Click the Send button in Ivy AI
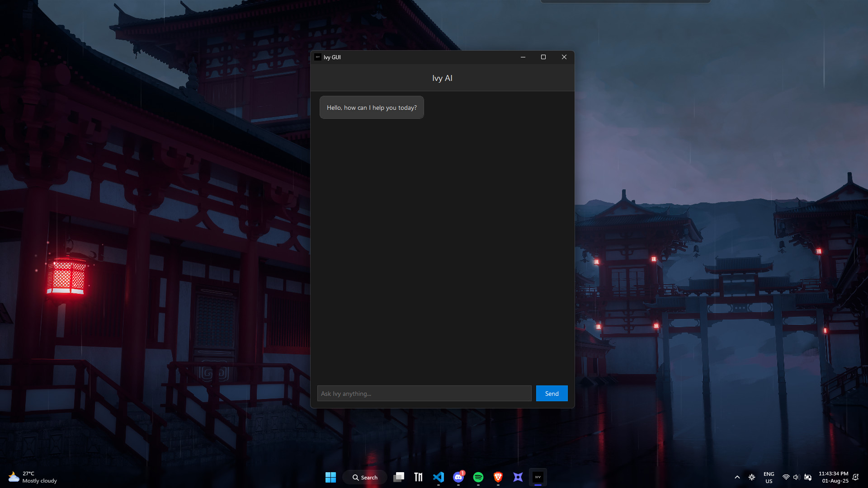868x488 pixels. (x=551, y=393)
